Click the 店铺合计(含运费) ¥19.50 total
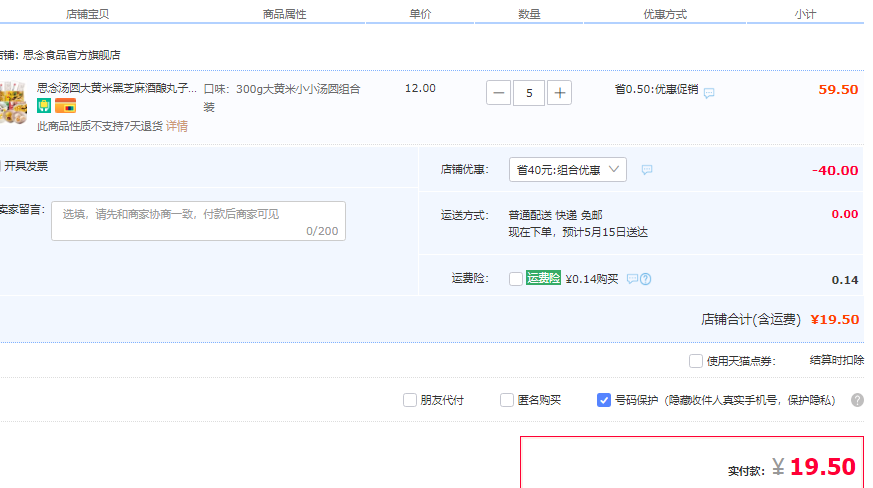Screen dimensions: 873x488 (x=780, y=319)
